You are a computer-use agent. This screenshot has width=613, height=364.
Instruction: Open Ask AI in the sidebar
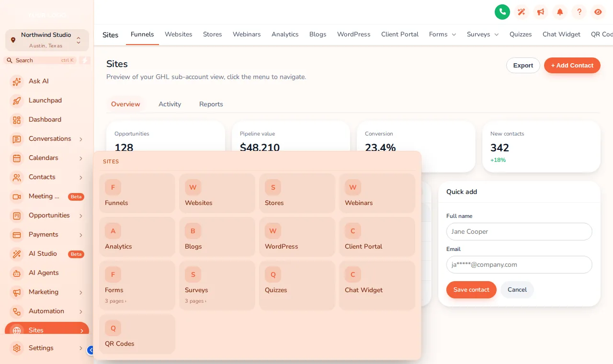tap(47, 81)
